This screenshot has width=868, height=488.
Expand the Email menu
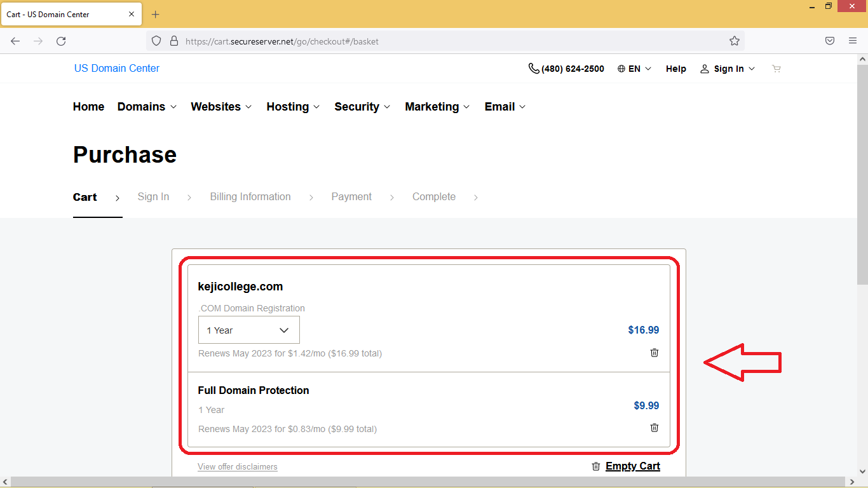[x=505, y=107]
